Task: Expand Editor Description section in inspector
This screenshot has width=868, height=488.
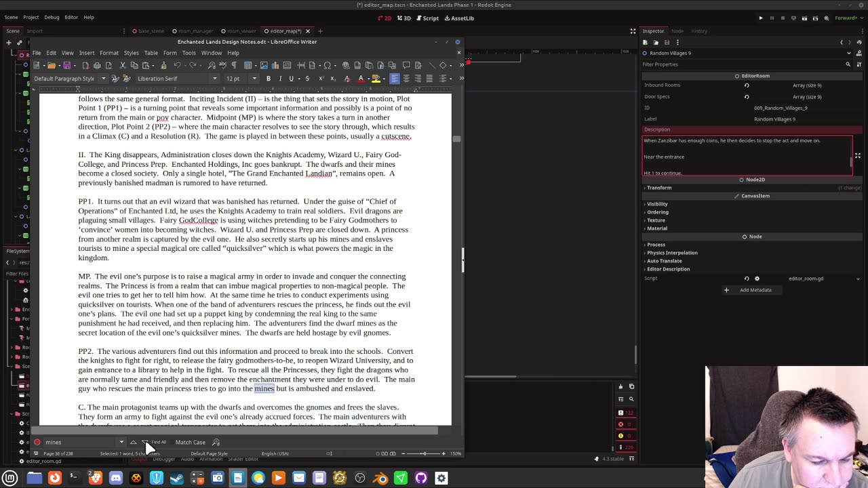Action: click(x=667, y=269)
